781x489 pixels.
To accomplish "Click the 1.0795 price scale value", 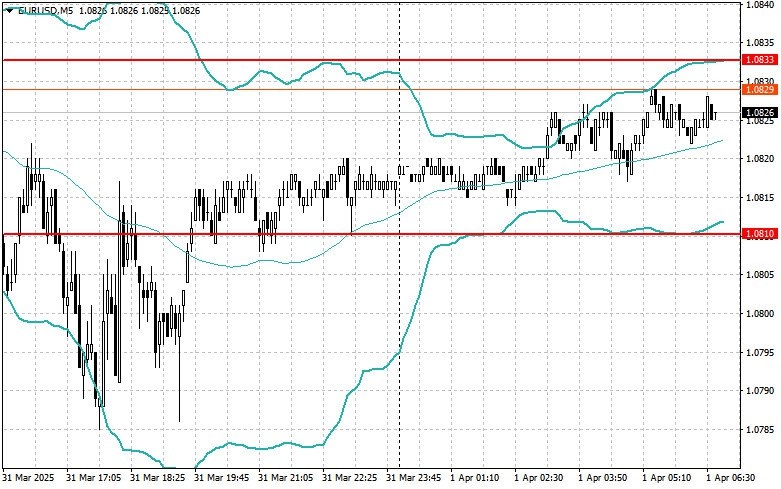I will click(x=760, y=353).
